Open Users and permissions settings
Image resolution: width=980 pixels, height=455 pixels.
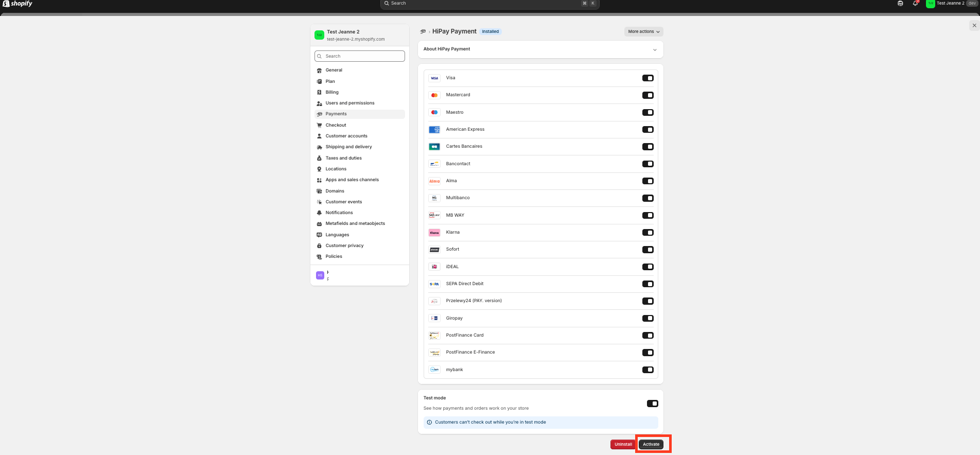click(360, 103)
